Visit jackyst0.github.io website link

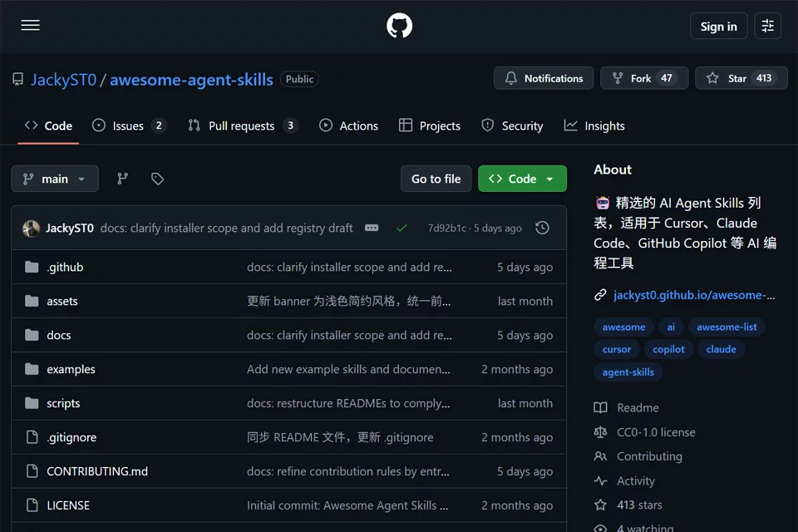point(694,295)
